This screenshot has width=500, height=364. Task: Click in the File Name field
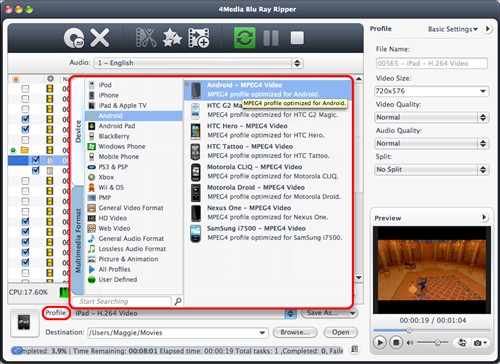pyautogui.click(x=432, y=63)
